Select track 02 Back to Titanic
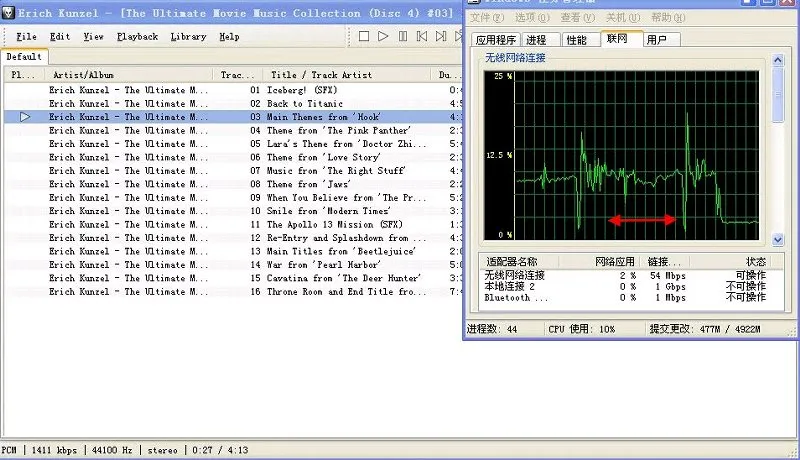Screen dimensions: 800x460 (x=234, y=104)
